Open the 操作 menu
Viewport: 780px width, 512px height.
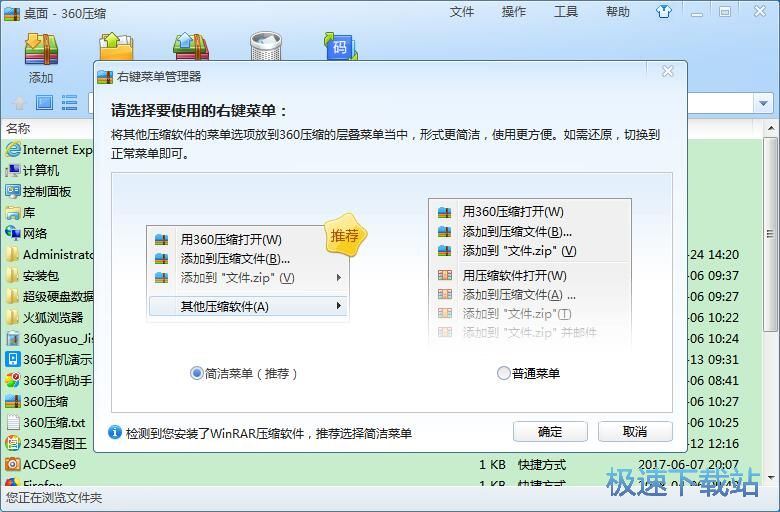(514, 11)
